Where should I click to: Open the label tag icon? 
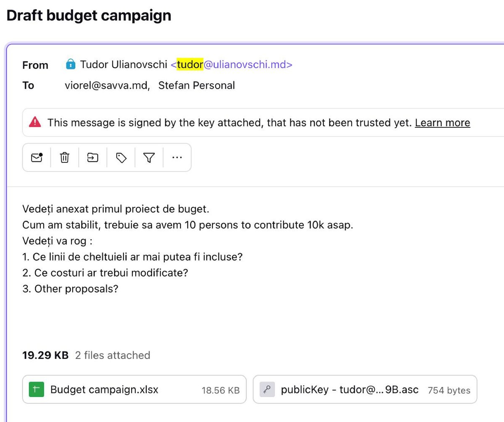121,158
